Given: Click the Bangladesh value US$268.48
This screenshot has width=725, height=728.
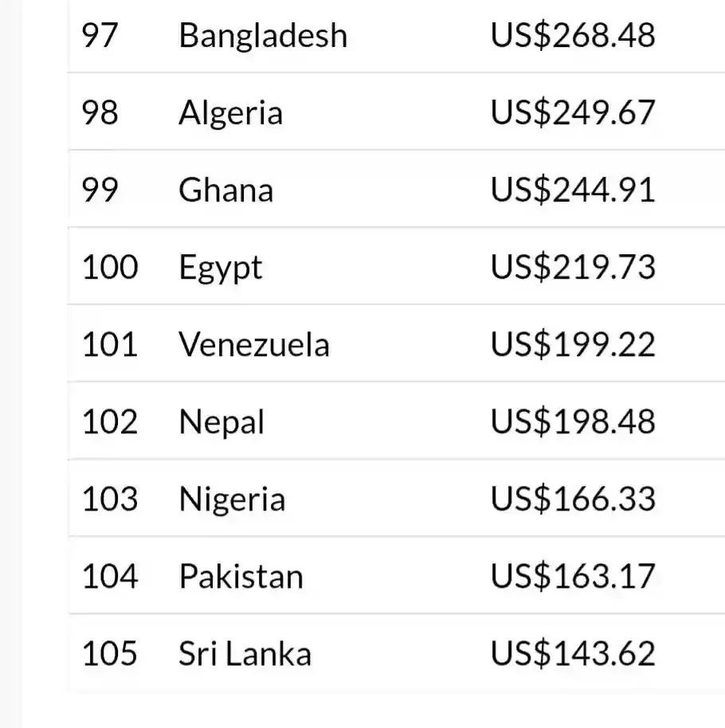Looking at the screenshot, I should (x=573, y=35).
